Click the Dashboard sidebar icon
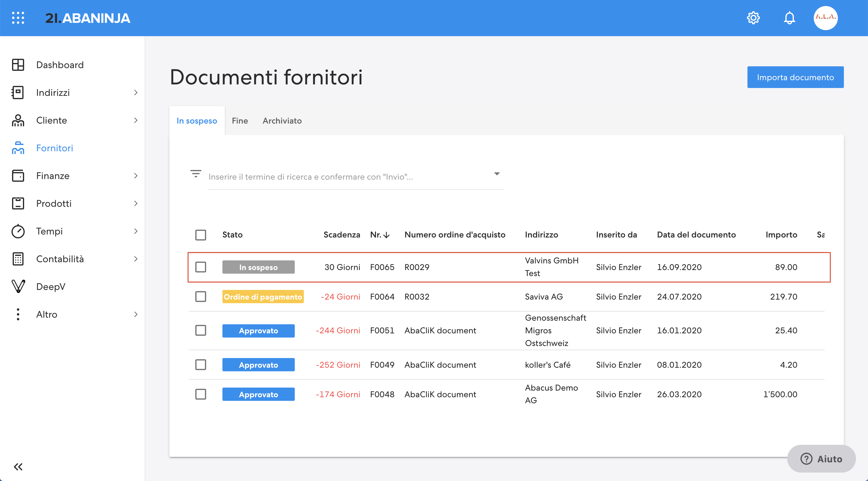Screen dimensions: 868x481 pos(18,65)
